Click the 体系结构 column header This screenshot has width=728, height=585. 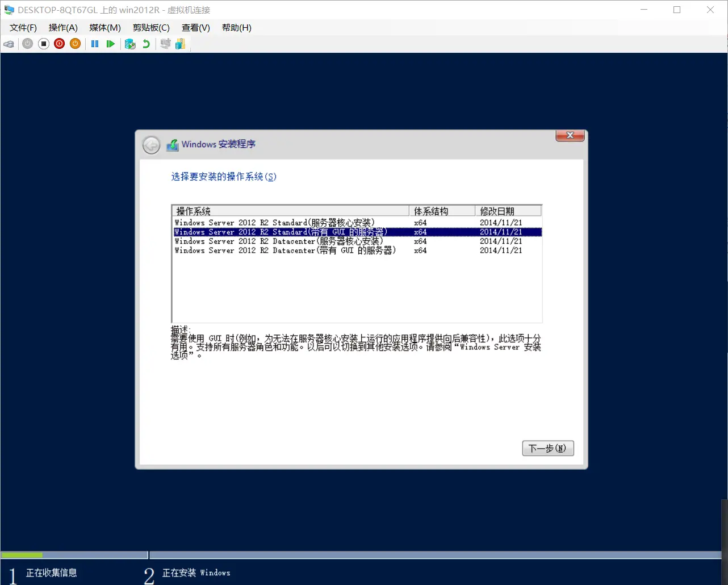(442, 211)
